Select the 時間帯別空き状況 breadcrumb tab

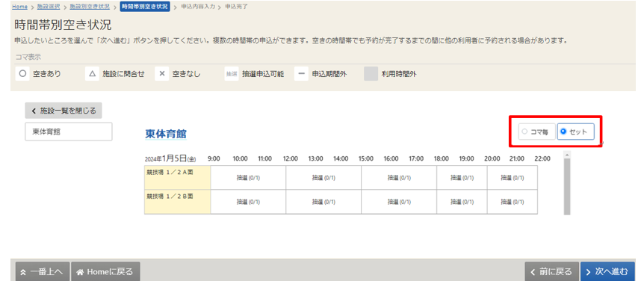click(x=145, y=7)
